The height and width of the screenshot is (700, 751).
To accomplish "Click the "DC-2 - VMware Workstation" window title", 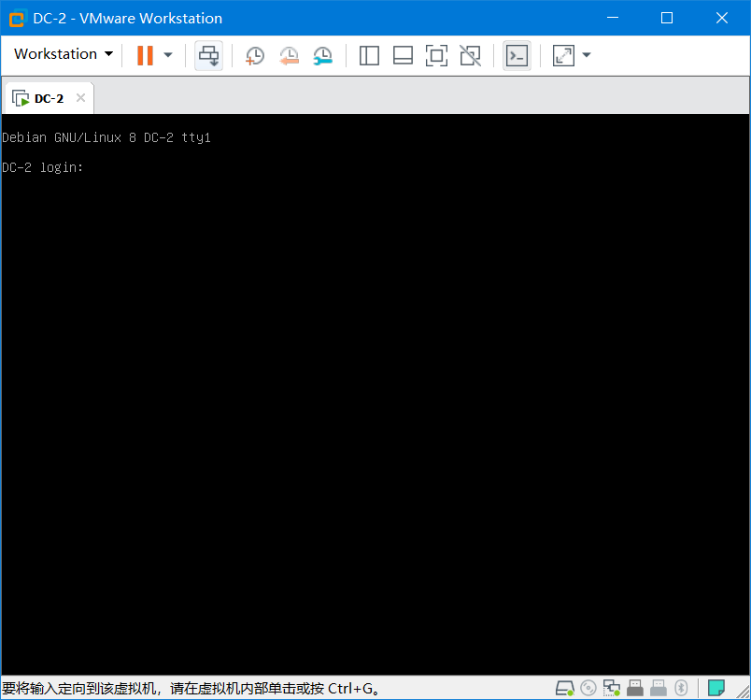I will point(127,18).
